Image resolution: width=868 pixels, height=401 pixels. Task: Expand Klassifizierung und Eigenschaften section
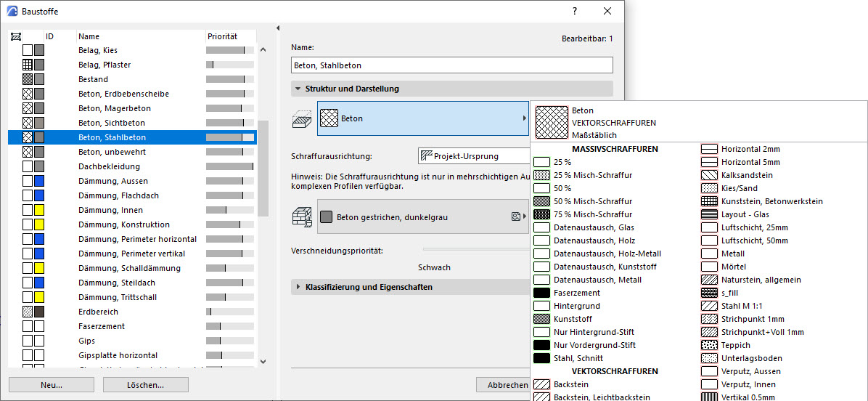tap(298, 287)
